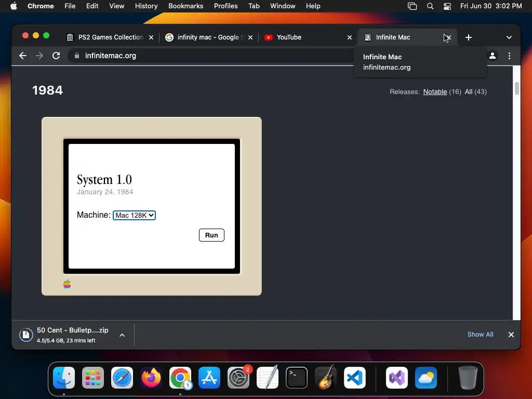Open App Store from the Dock
Viewport: 532px width, 399px height.
point(209,378)
